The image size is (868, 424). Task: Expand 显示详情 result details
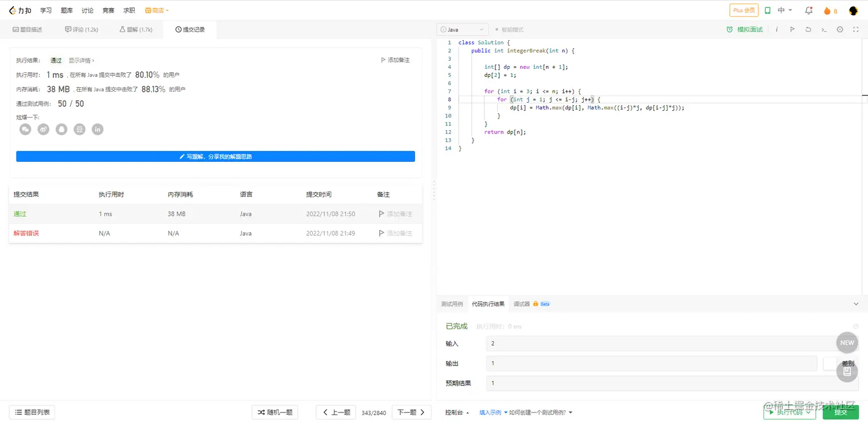82,60
